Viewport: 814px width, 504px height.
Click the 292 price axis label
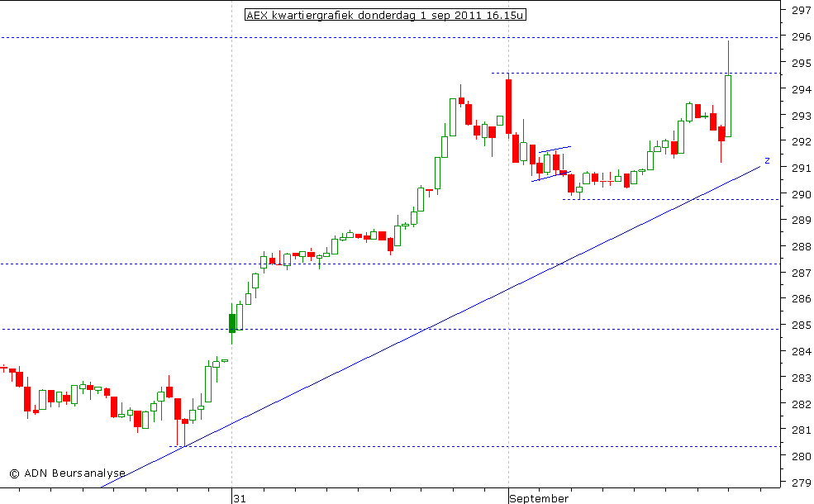tap(801, 141)
